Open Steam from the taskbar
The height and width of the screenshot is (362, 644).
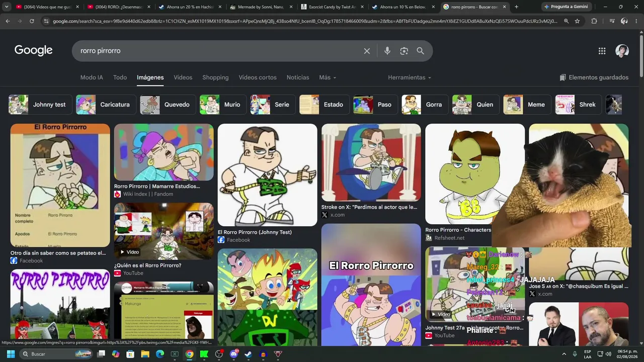pyautogui.click(x=248, y=354)
